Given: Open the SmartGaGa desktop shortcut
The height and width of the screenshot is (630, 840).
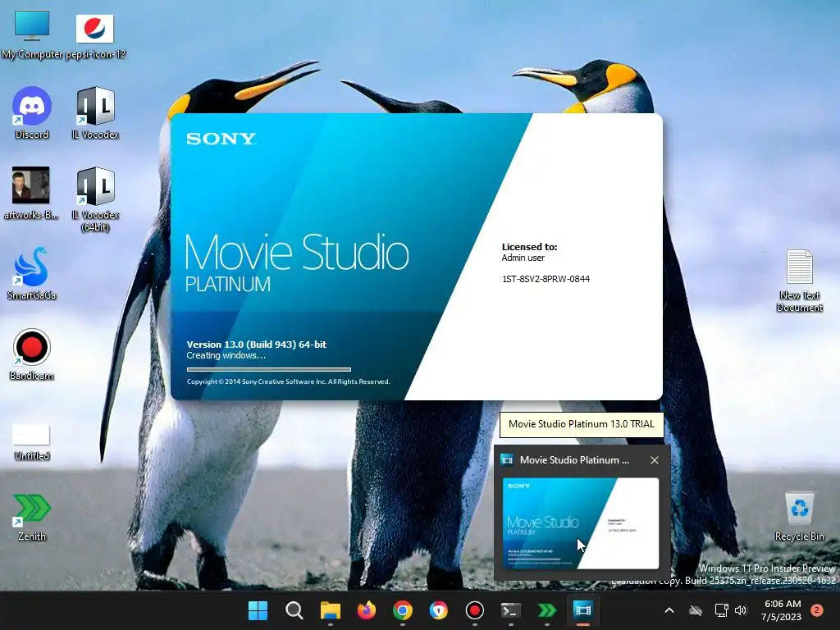Looking at the screenshot, I should [32, 274].
